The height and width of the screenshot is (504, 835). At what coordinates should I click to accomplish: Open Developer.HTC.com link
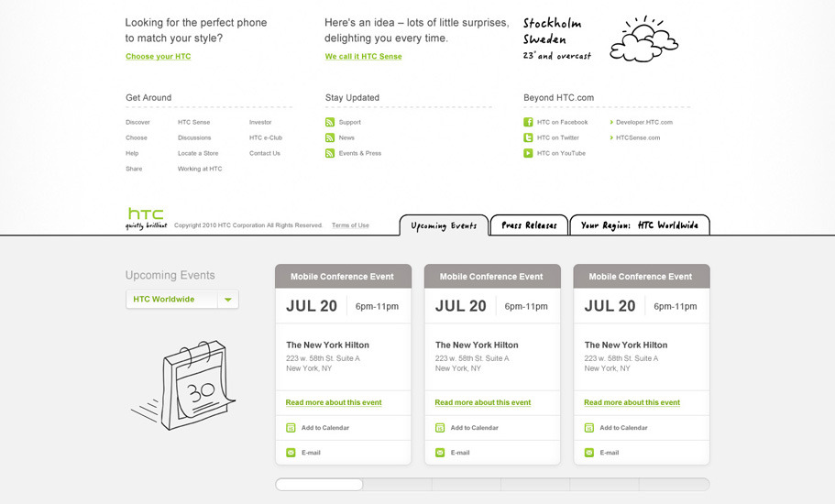pos(644,123)
